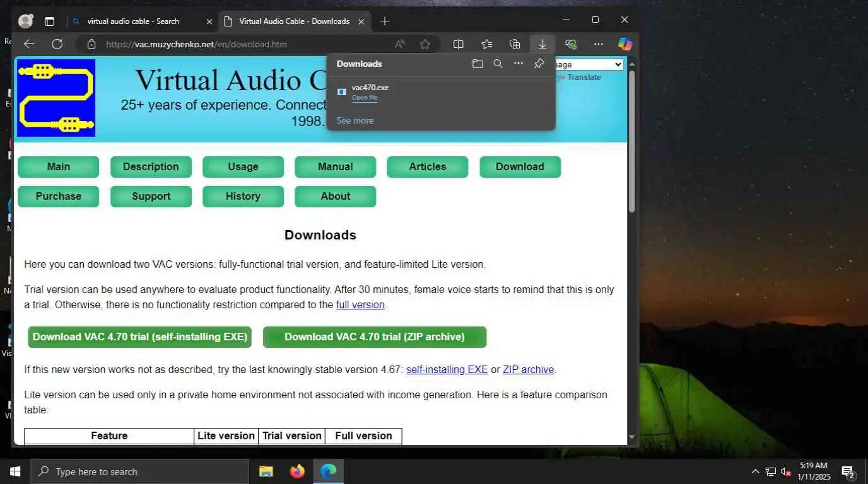Close the virtual audio cable Search tab
This screenshot has width=868, height=484.
[x=209, y=21]
